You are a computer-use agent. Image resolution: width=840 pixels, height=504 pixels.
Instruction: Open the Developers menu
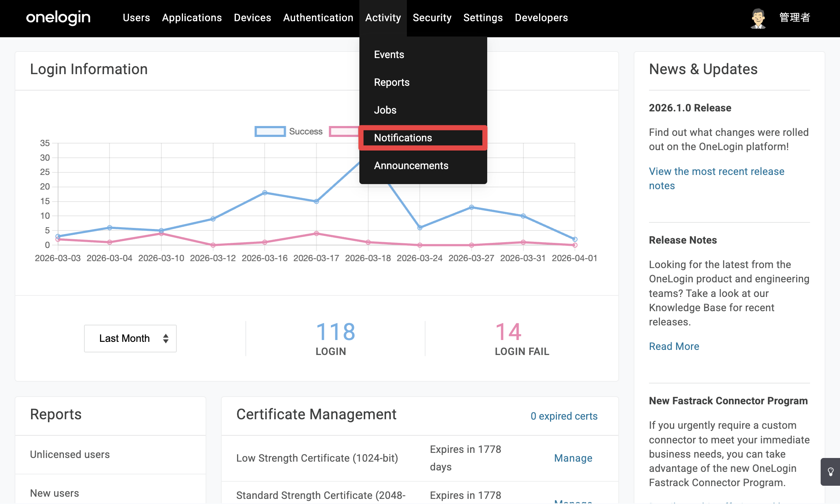(541, 18)
